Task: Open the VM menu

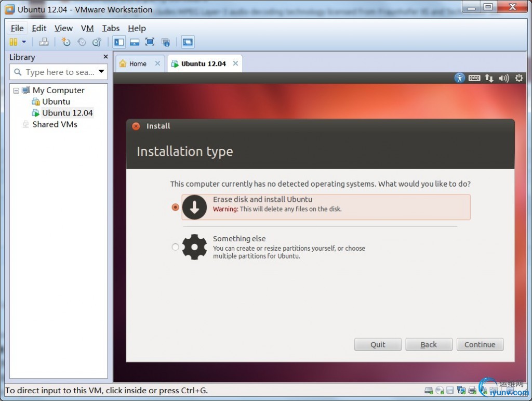Action: 87,29
